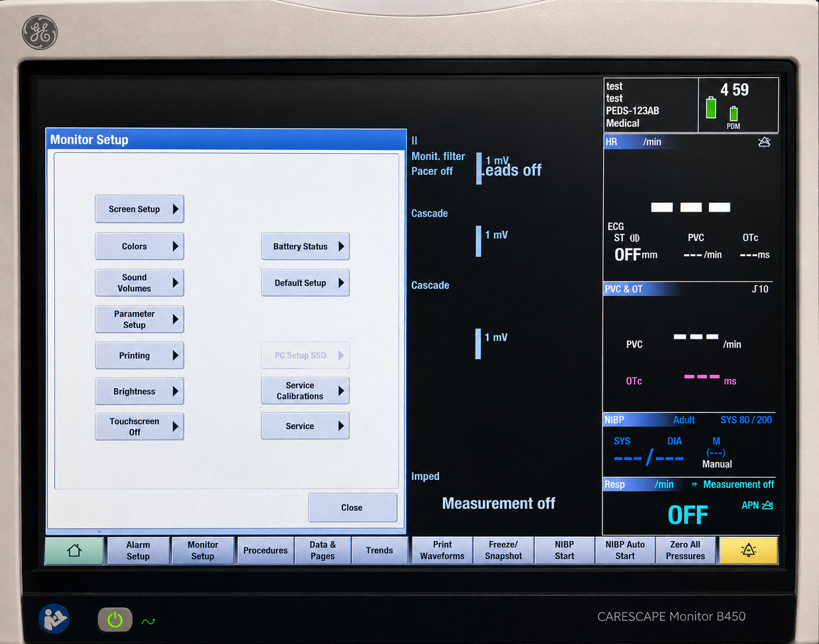Viewport: 819px width, 644px height.
Task: Select Monitor Setup in bottom bar
Action: [203, 550]
